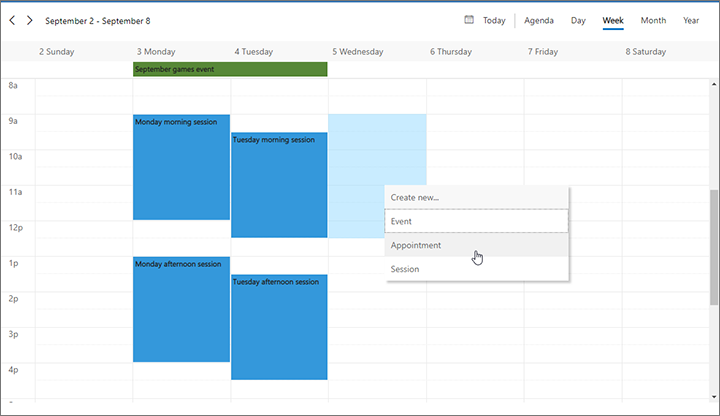Choose Event from Create new menu

tap(476, 221)
